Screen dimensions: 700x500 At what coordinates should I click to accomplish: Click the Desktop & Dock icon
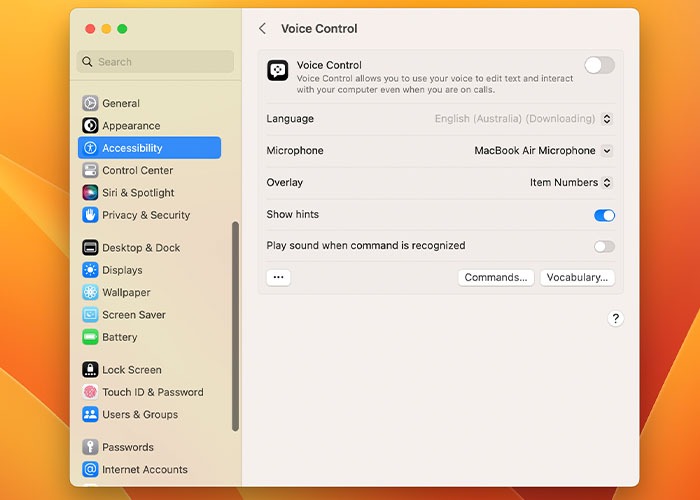pyautogui.click(x=90, y=247)
